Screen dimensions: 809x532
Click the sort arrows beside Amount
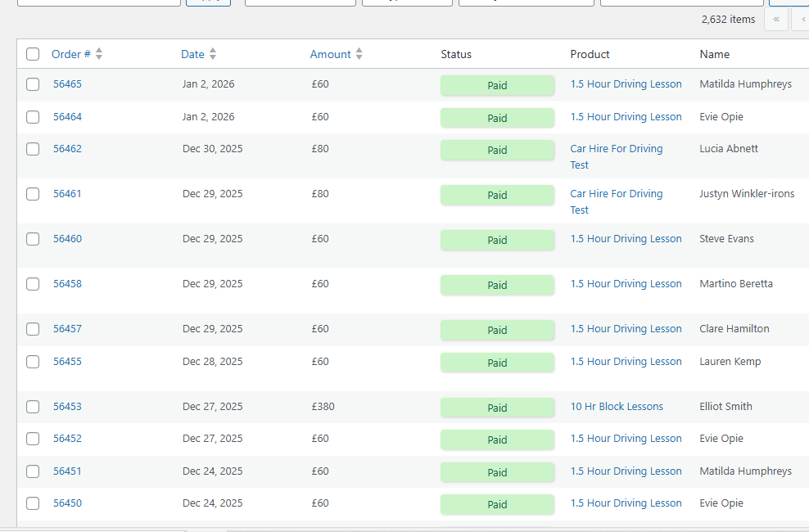point(359,54)
